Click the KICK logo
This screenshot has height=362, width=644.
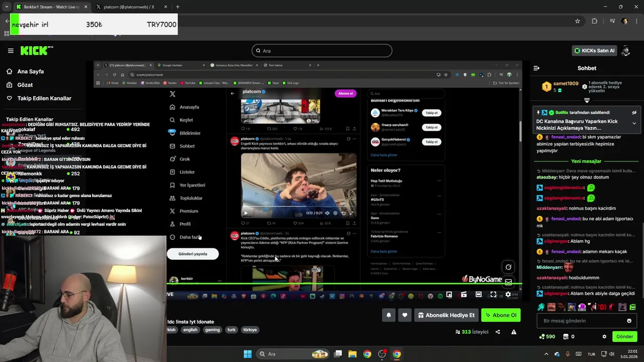36,50
